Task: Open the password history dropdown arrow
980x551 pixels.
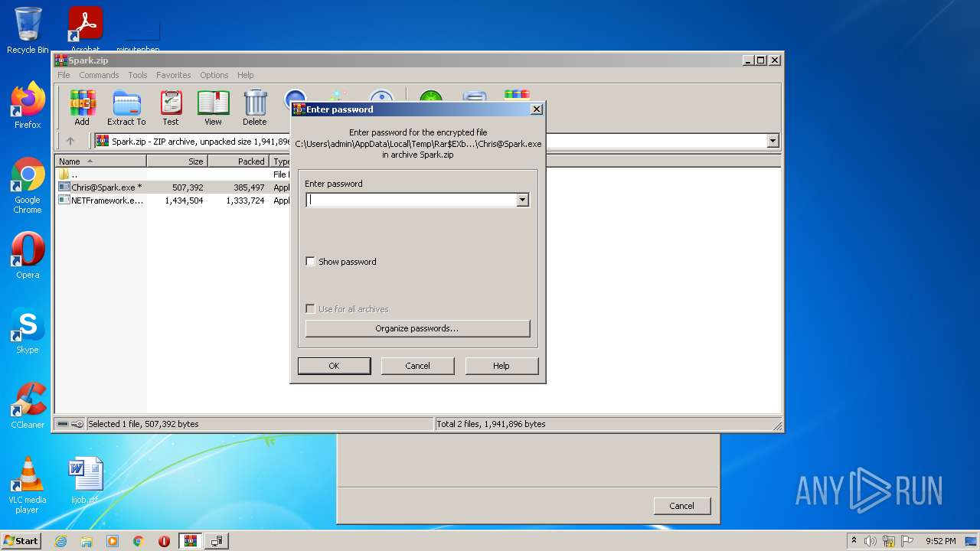Action: [x=522, y=200]
